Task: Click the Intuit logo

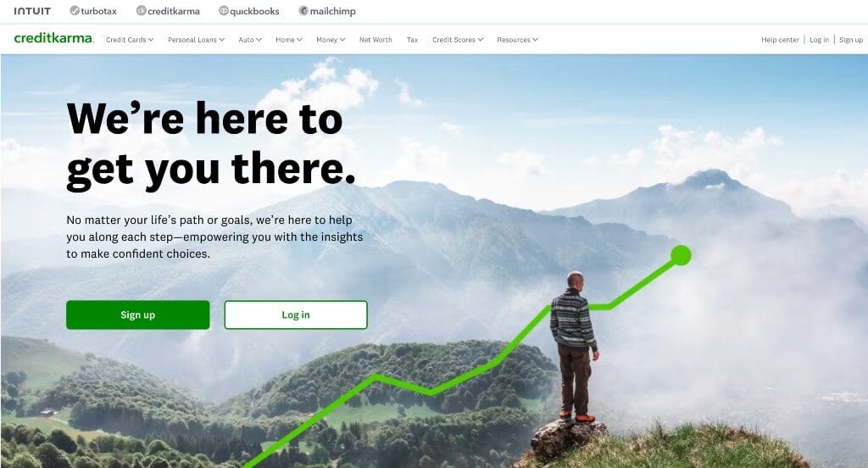Action: tap(32, 11)
